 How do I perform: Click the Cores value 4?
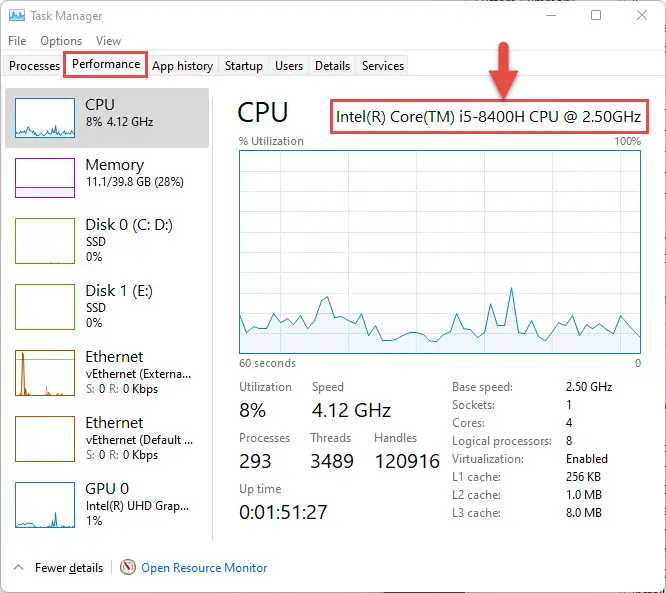click(x=569, y=423)
